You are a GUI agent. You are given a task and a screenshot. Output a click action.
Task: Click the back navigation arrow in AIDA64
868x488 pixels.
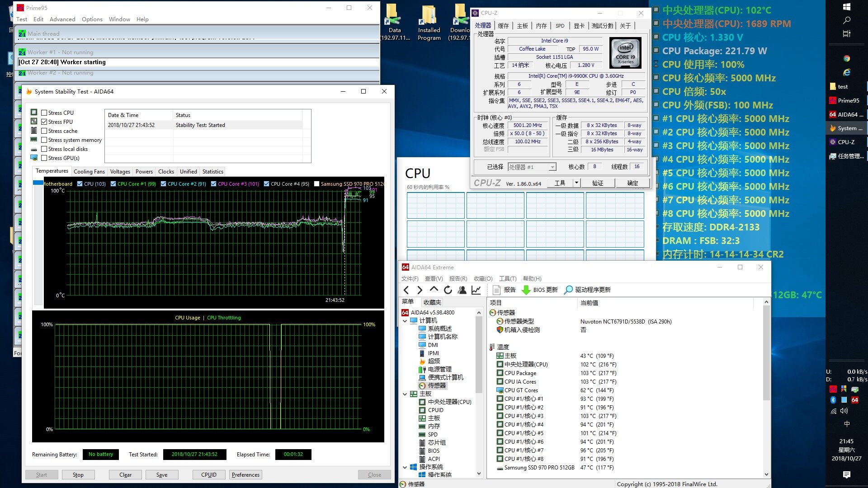click(406, 290)
